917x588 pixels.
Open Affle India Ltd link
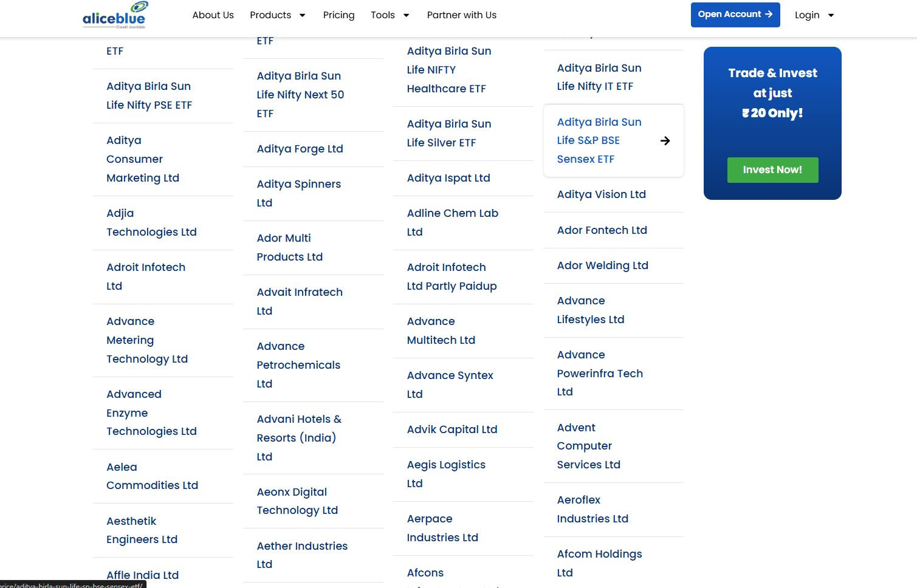142,575
